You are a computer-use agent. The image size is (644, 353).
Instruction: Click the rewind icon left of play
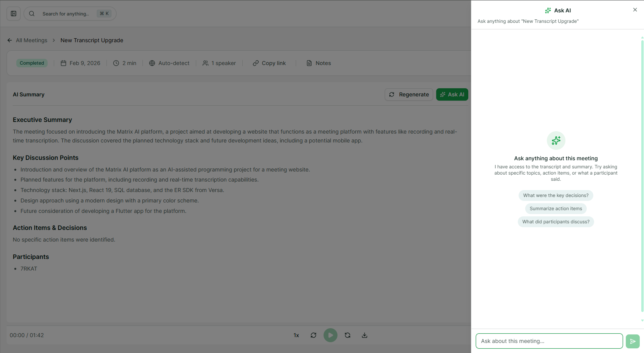point(313,335)
